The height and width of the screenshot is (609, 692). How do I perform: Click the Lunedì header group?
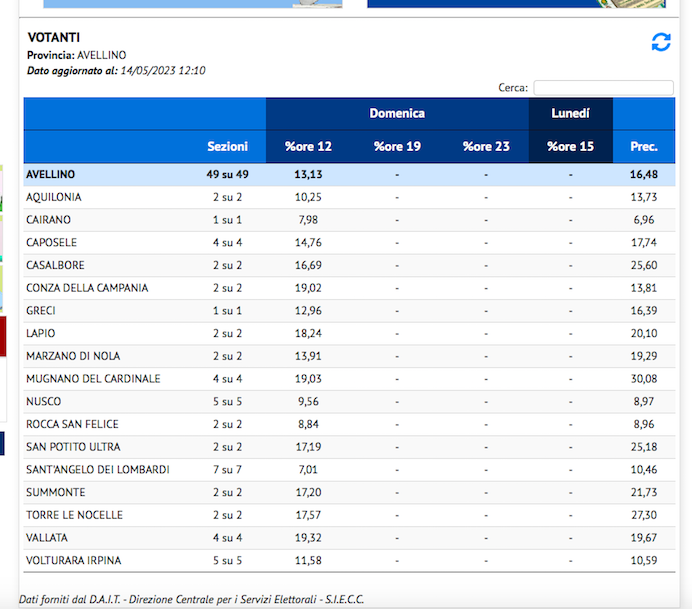(x=570, y=113)
